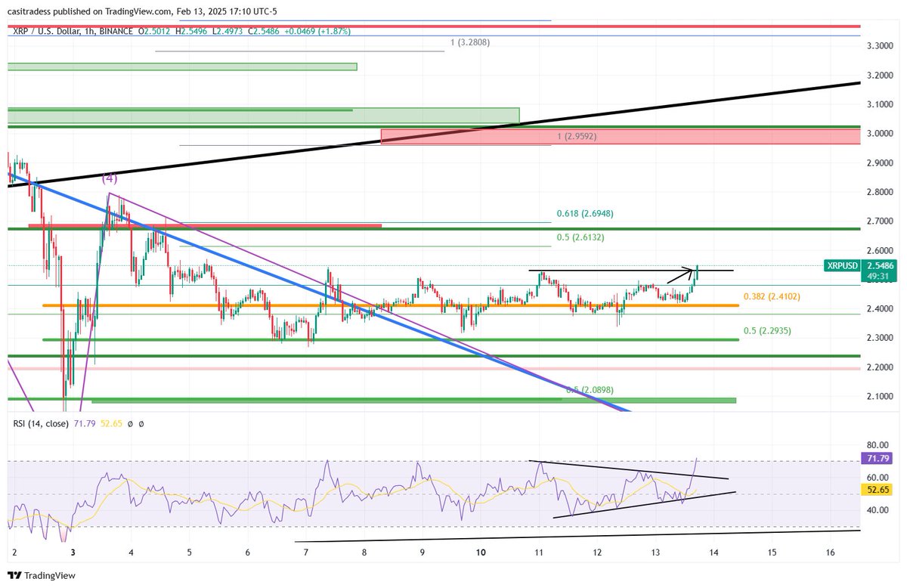
Task: Click 3.3000 on the price axis
Action: (x=878, y=46)
